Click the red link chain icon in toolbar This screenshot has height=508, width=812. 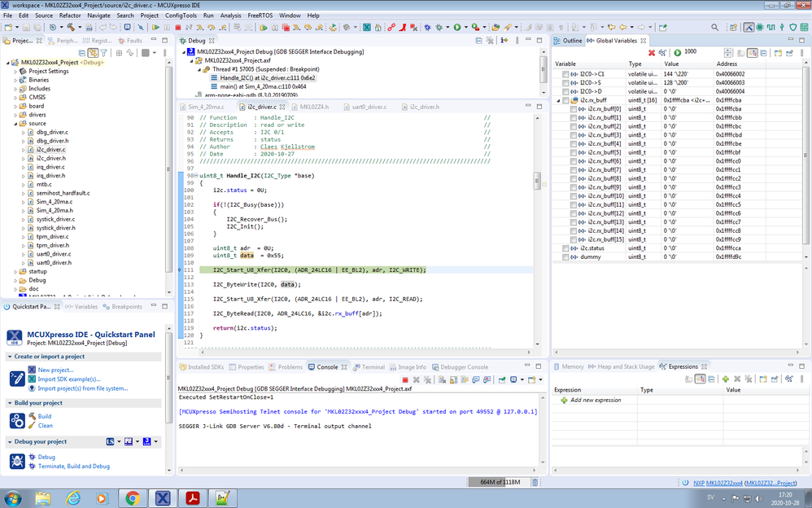click(x=392, y=27)
